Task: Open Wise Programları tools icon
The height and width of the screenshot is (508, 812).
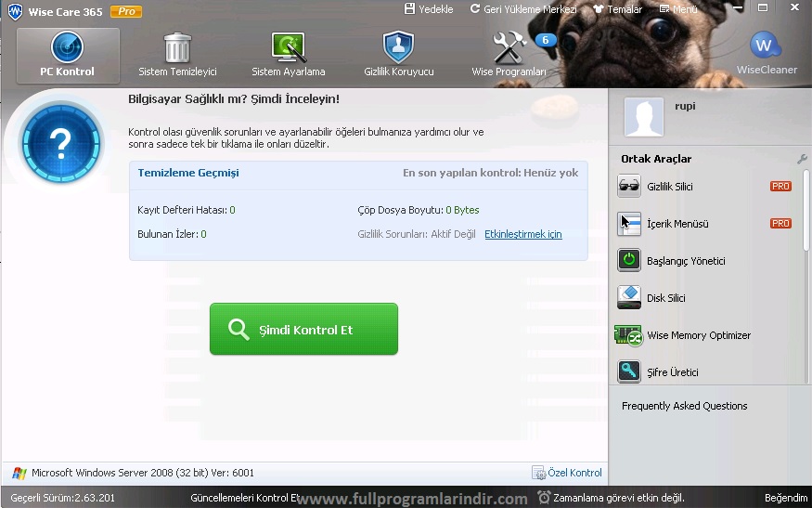Action: pyautogui.click(x=509, y=47)
